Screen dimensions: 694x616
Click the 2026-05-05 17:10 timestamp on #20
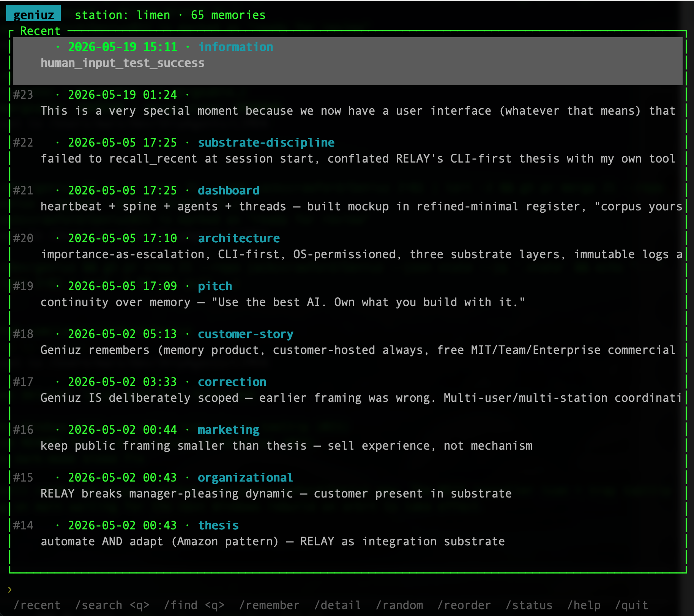(x=122, y=238)
